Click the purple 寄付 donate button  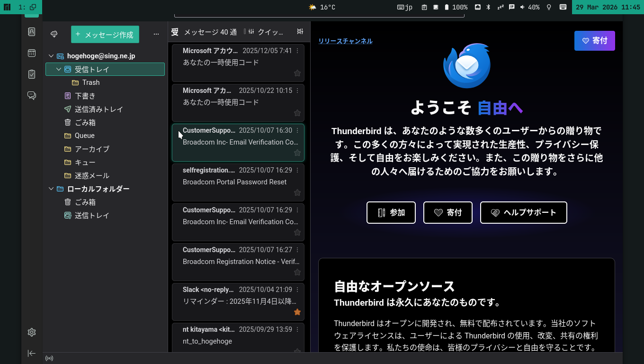point(594,41)
